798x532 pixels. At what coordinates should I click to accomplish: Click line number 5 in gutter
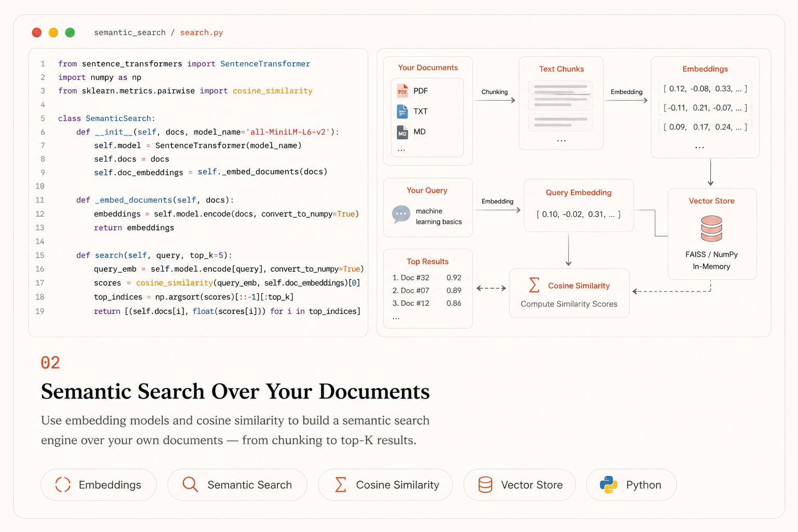pyautogui.click(x=43, y=118)
